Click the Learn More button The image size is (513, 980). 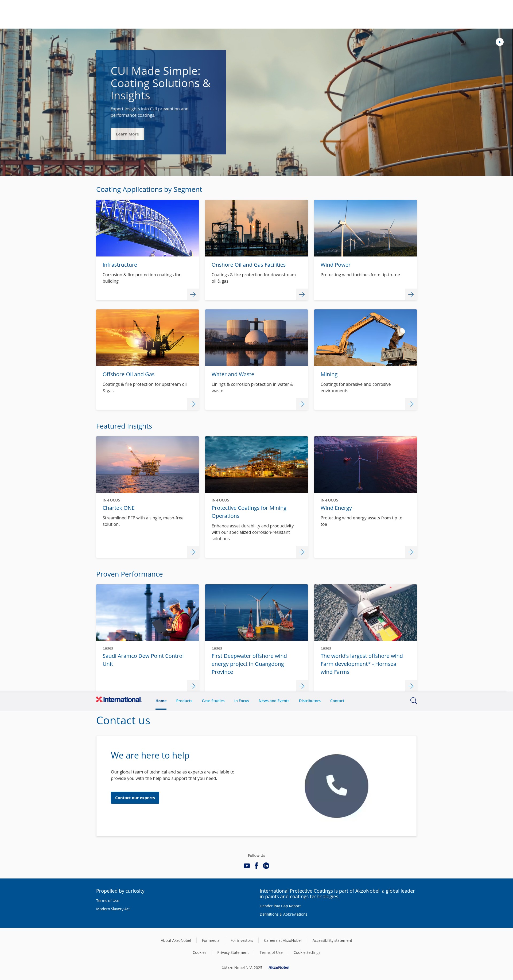click(x=127, y=134)
